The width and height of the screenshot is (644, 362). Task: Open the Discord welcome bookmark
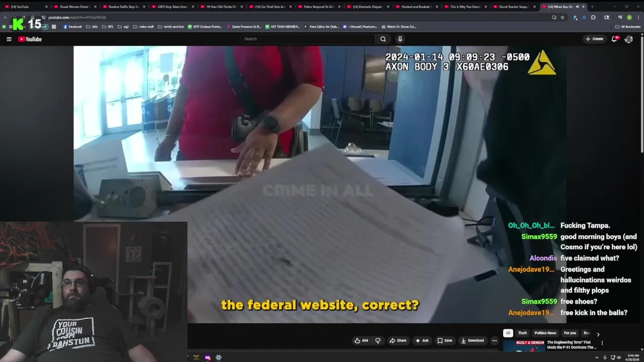360,27
